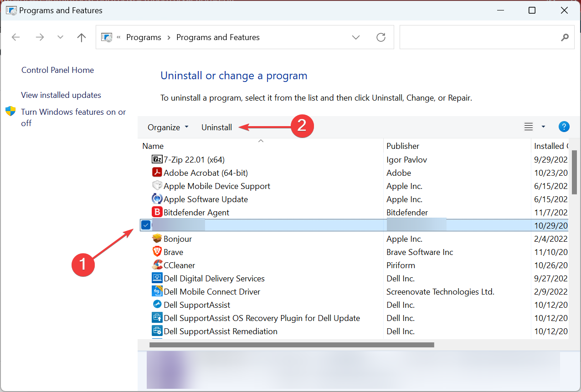Open the recent locations dropdown arrow
Image resolution: width=581 pixels, height=392 pixels.
(x=60, y=37)
